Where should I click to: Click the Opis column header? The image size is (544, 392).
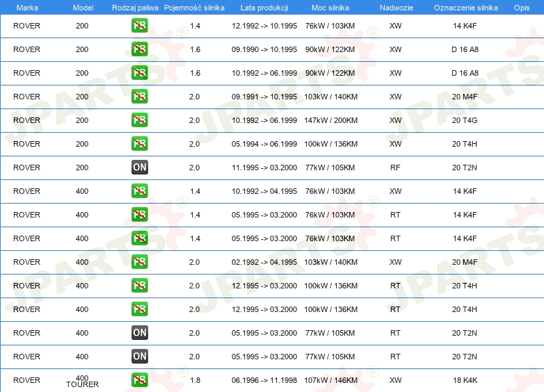[x=522, y=8]
